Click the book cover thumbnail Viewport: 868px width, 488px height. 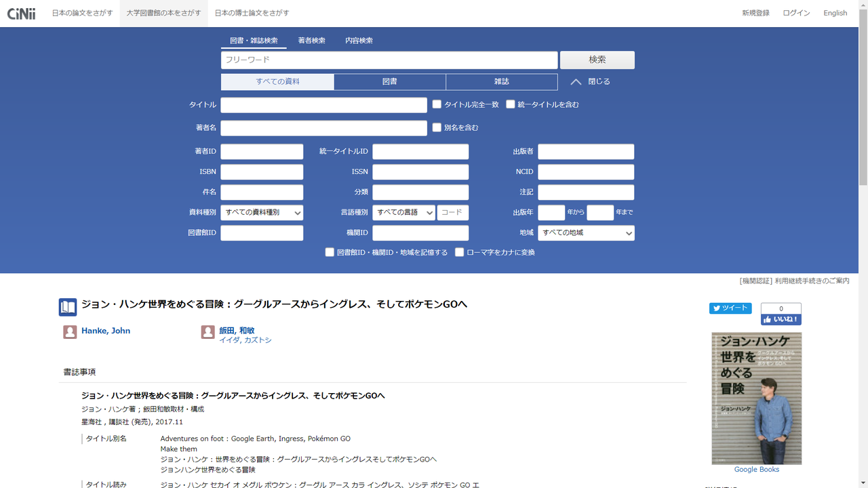click(x=757, y=399)
